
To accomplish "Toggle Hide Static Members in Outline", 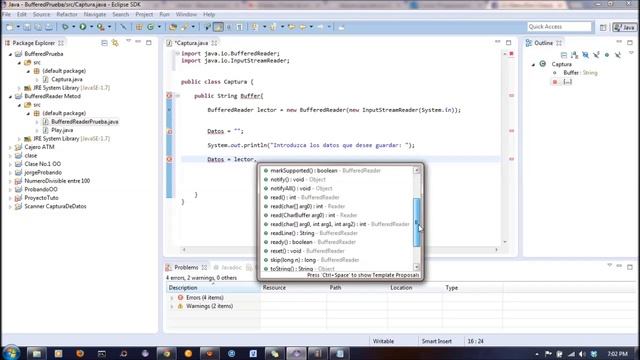I will pos(596,55).
